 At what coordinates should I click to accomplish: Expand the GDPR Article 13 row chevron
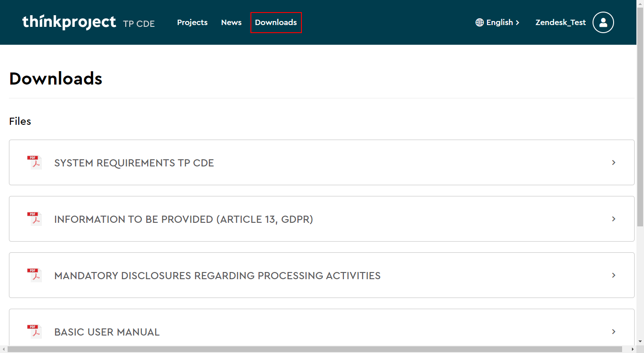[x=614, y=219]
